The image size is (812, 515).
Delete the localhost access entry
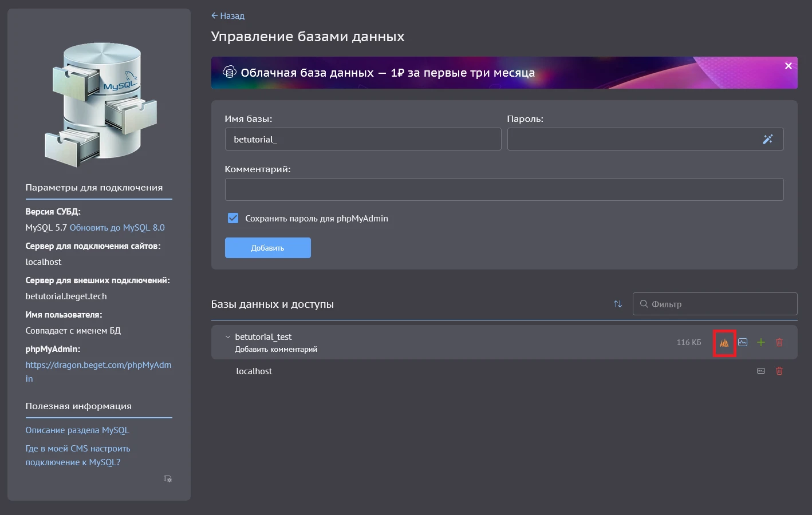coord(779,371)
